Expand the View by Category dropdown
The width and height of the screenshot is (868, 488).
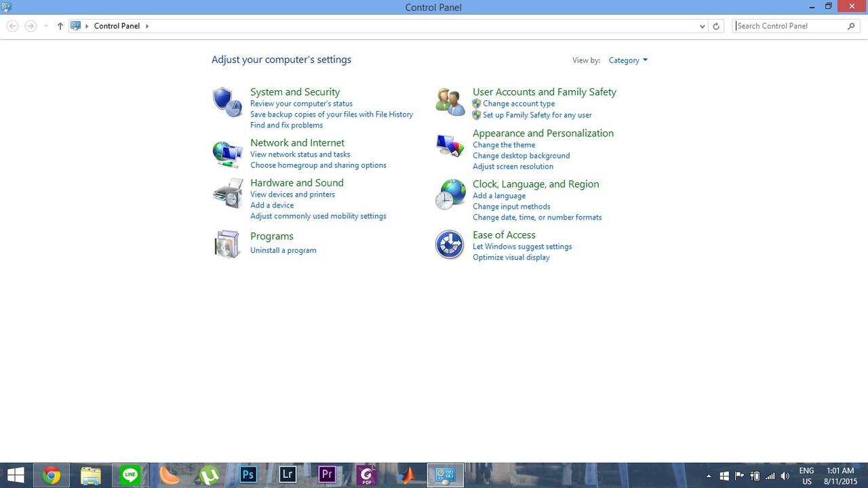pyautogui.click(x=628, y=60)
